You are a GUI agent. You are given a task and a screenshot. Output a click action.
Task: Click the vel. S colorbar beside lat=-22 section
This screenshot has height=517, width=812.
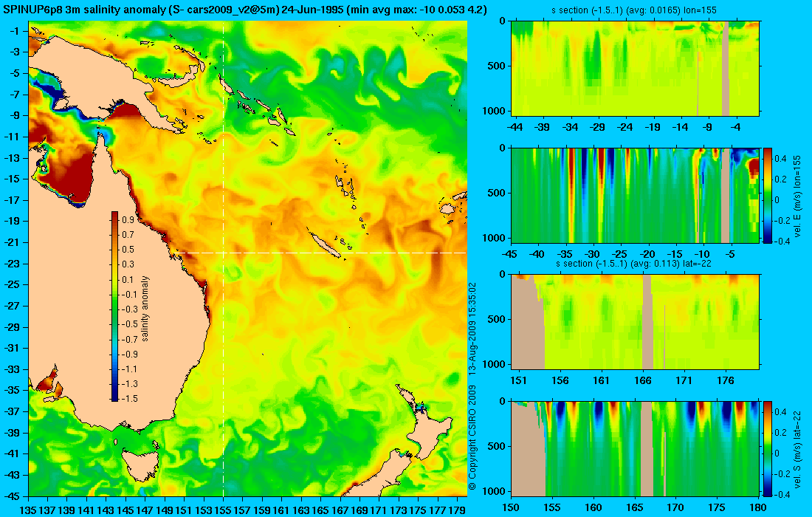[768, 448]
